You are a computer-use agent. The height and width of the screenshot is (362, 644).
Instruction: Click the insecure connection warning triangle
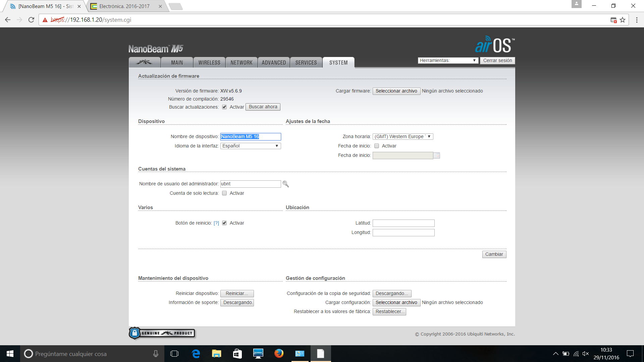[x=45, y=20]
